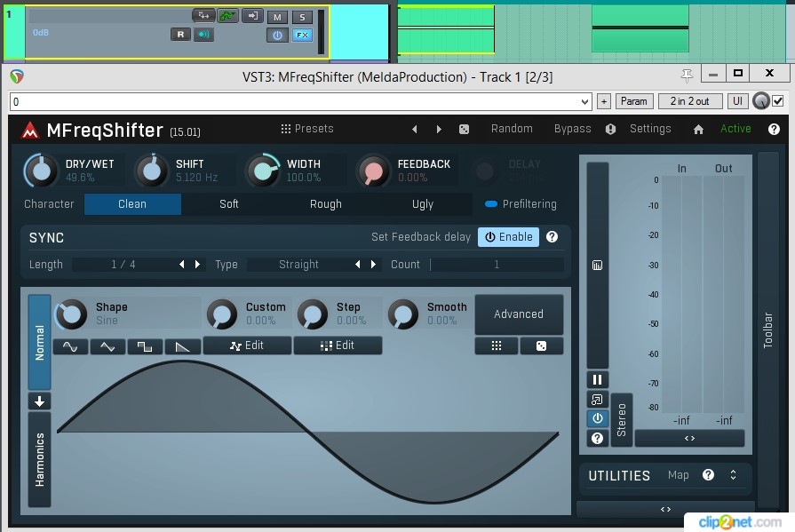This screenshot has height=532, width=795.
Task: Toggle the meter power button
Action: pos(597,418)
